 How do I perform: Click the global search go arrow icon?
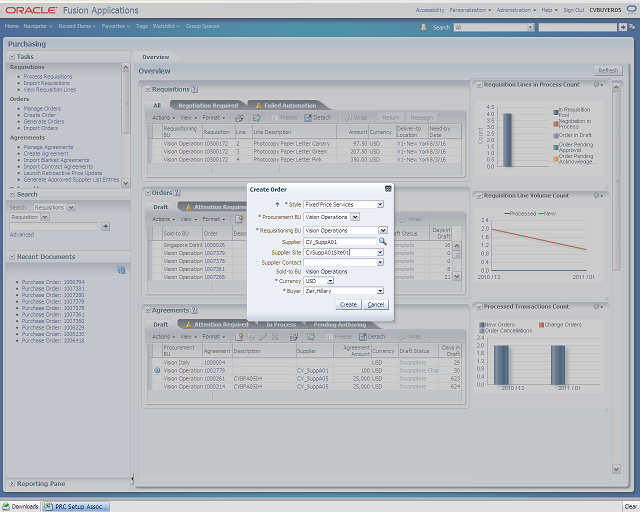coord(622,27)
